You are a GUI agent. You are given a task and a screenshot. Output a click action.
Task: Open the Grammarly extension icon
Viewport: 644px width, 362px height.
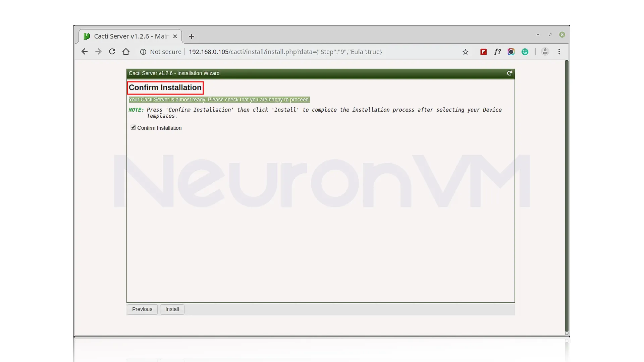point(525,52)
